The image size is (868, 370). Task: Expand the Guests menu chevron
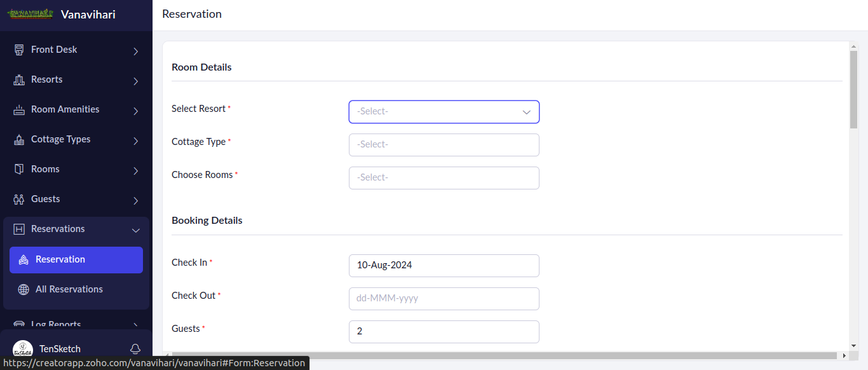coord(135,200)
